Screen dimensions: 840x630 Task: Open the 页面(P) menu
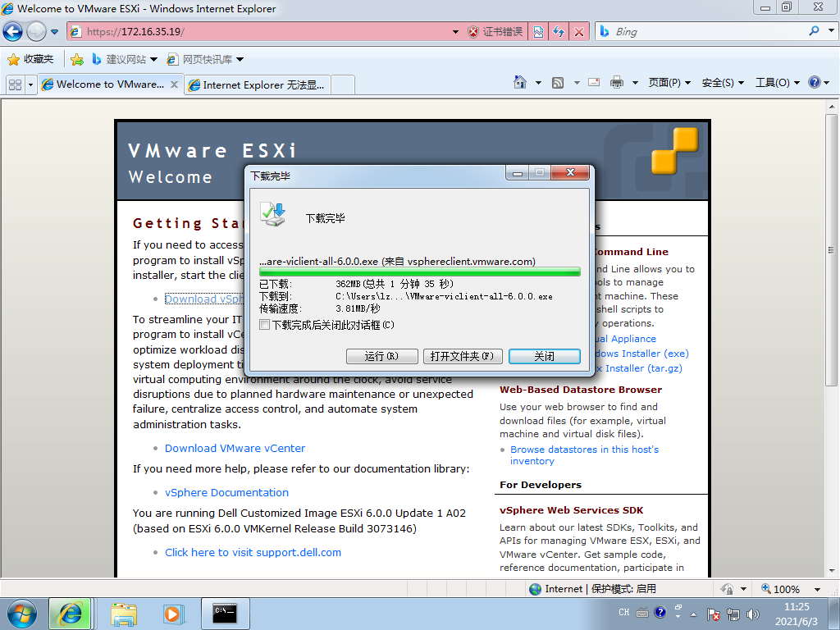[x=669, y=83]
